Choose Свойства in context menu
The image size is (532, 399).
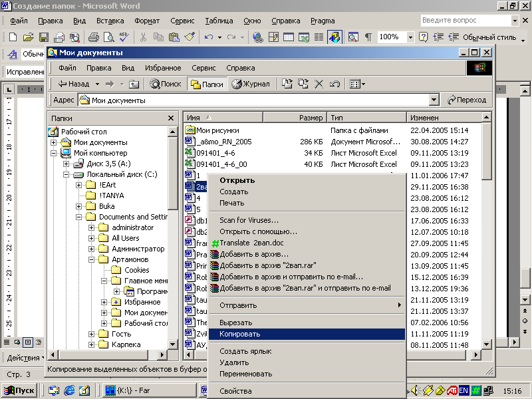[307, 391]
